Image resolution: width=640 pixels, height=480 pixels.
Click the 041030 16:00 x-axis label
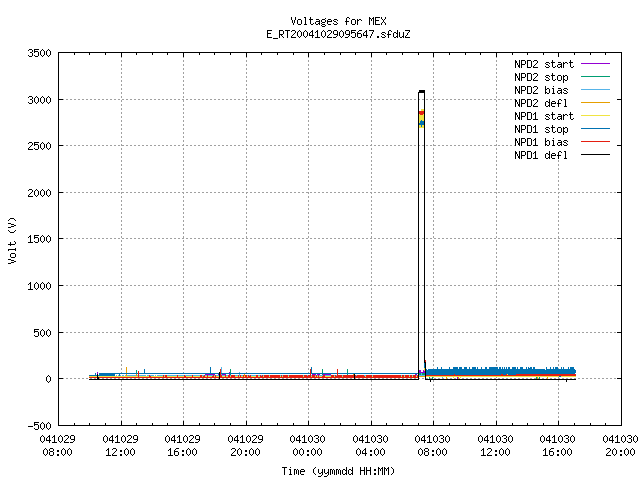point(557,446)
